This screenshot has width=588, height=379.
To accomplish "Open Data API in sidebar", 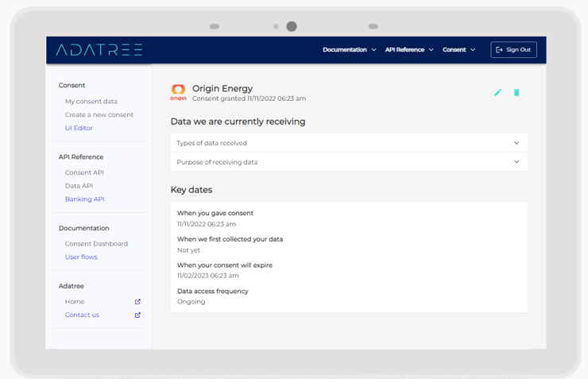I will [x=79, y=186].
